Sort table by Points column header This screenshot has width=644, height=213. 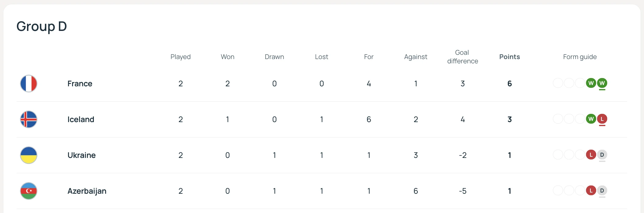coord(509,57)
